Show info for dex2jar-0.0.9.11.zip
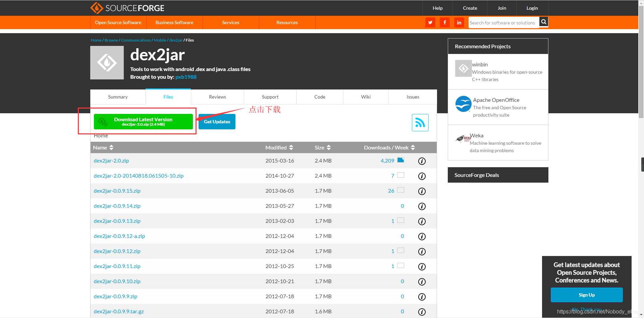This screenshot has height=318, width=644. 422,267
